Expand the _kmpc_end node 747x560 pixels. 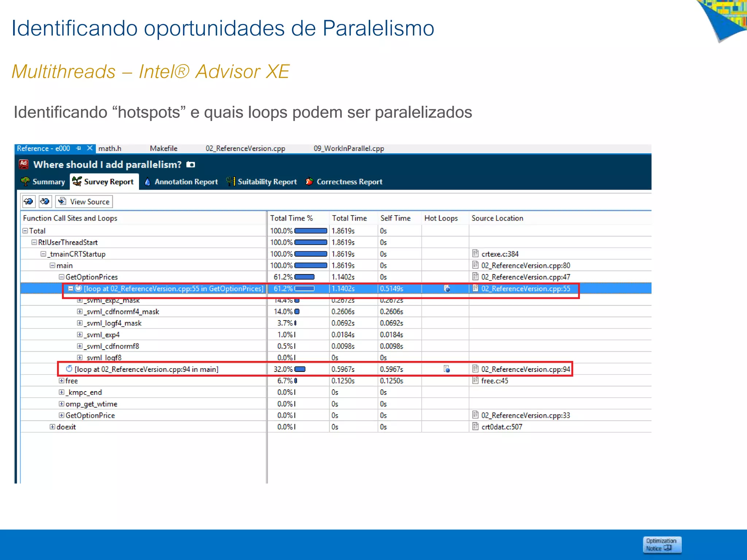coord(62,392)
